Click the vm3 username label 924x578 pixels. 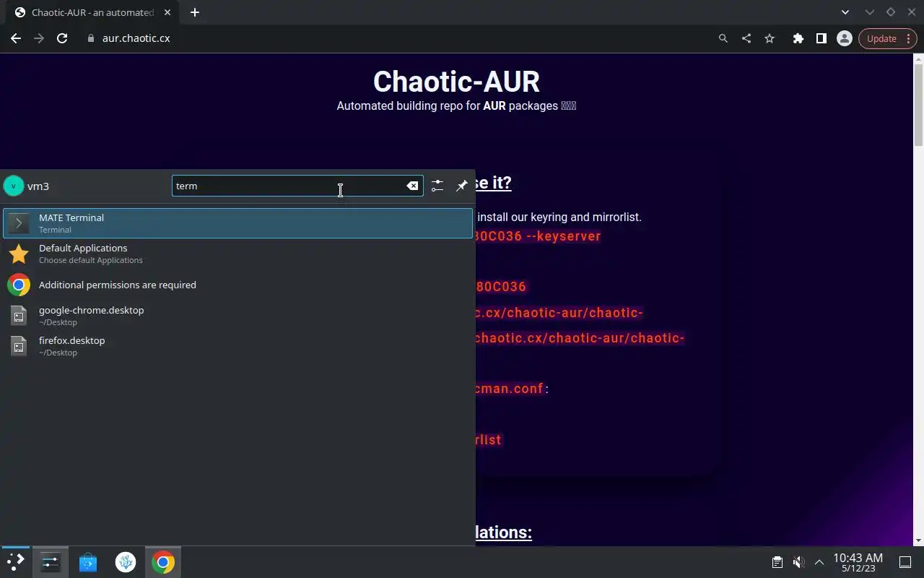click(x=38, y=186)
